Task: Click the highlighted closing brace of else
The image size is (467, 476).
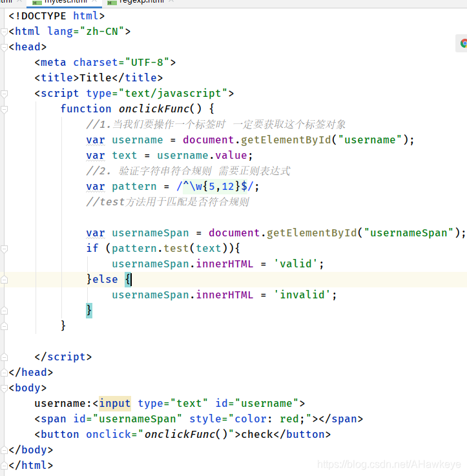Action: [89, 310]
